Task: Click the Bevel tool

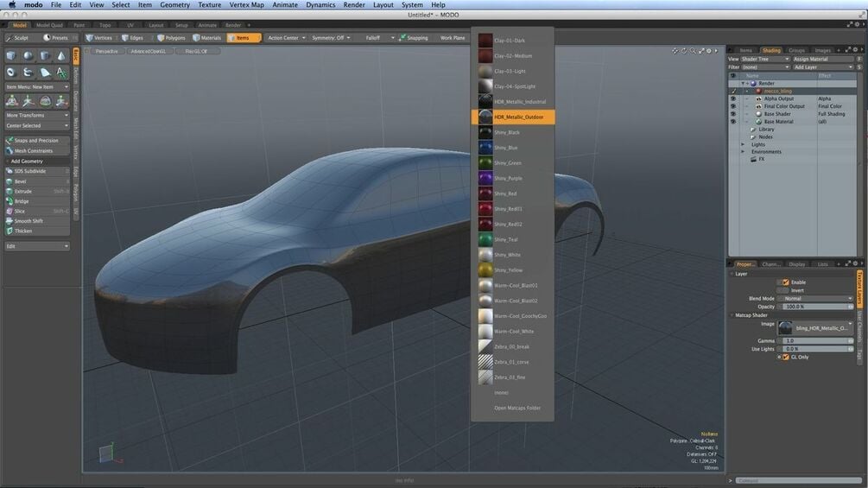Action: [x=36, y=181]
